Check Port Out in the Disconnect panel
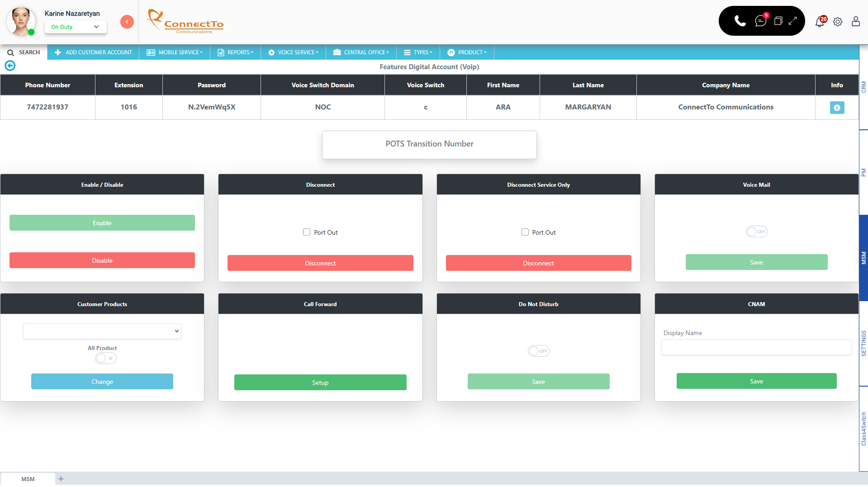Image resolution: width=868 pixels, height=487 pixels. (307, 232)
